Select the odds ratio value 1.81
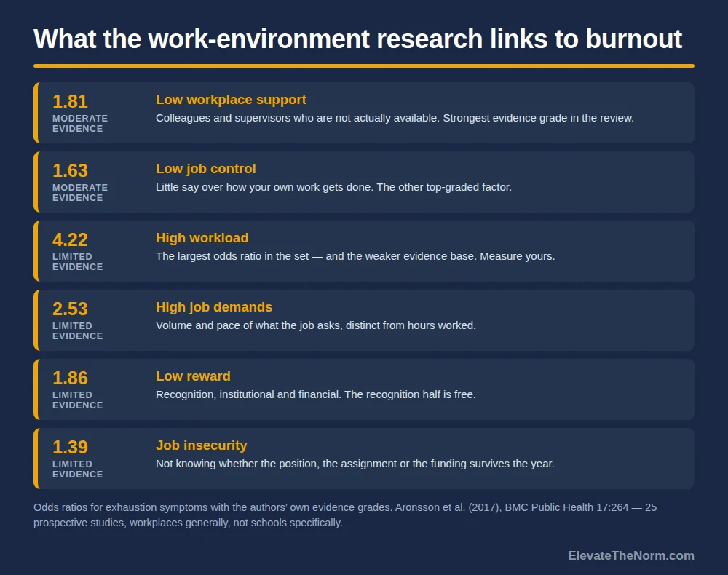This screenshot has width=728, height=575. pos(70,102)
